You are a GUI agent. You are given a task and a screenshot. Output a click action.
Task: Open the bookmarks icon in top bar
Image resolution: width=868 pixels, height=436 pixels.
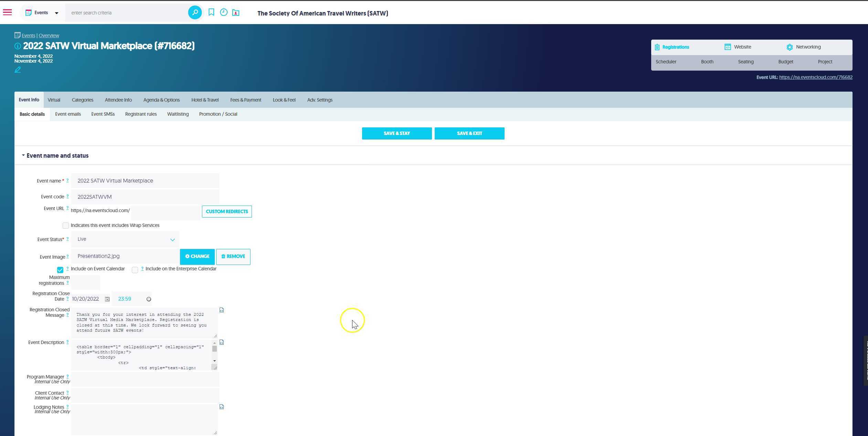click(211, 12)
